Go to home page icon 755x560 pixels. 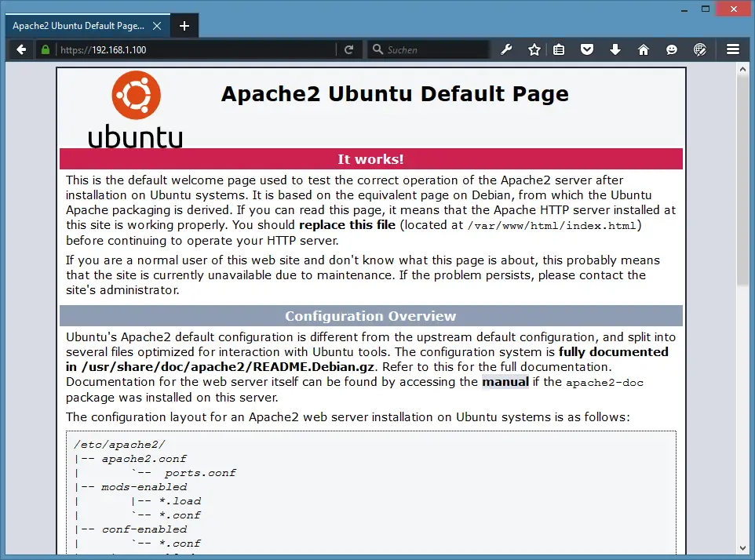pyautogui.click(x=644, y=49)
